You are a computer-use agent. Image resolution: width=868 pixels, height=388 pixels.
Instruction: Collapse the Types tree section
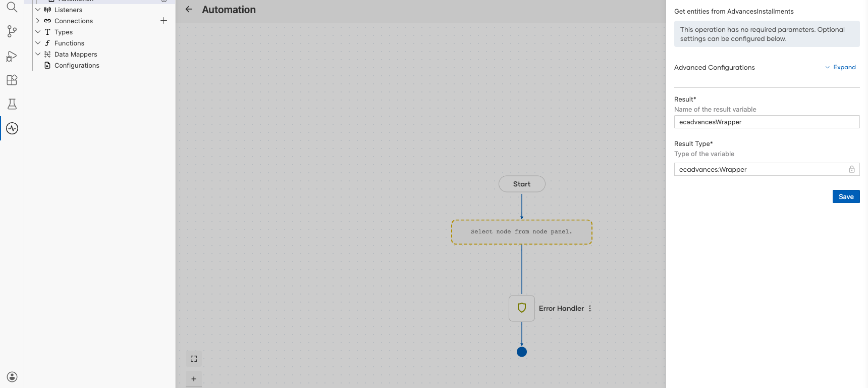pyautogui.click(x=38, y=32)
